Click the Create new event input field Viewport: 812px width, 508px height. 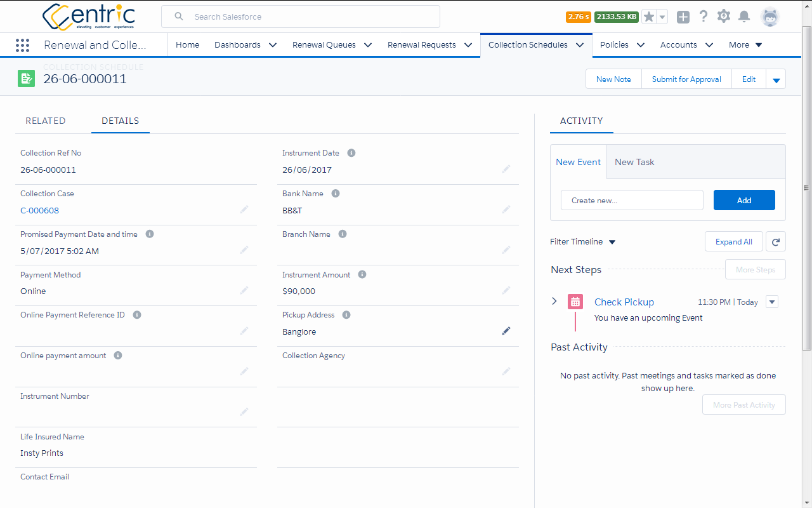(632, 199)
